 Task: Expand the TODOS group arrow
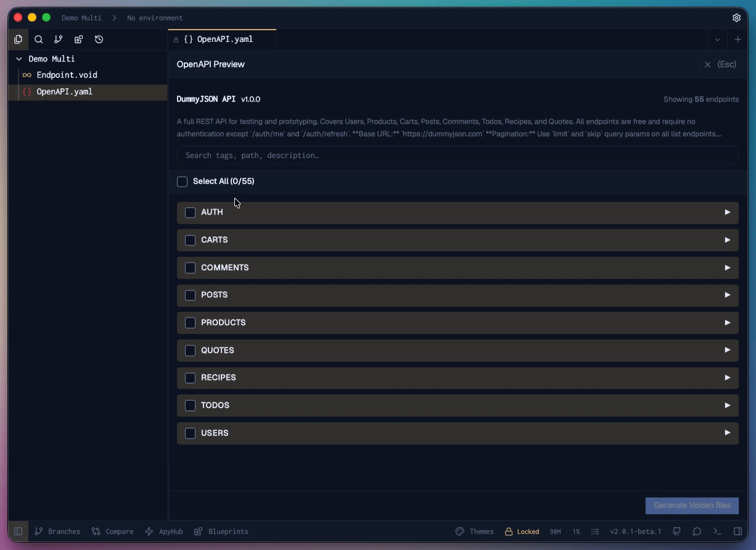(x=728, y=405)
